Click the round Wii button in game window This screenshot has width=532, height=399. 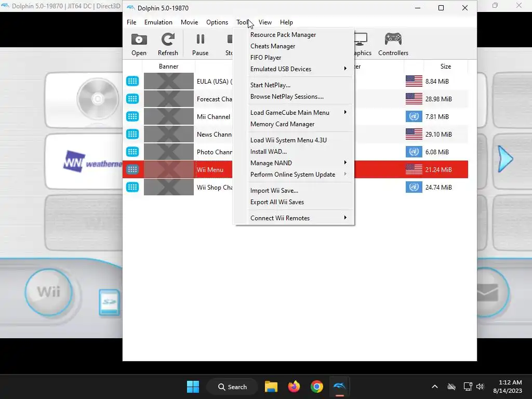coord(48,292)
